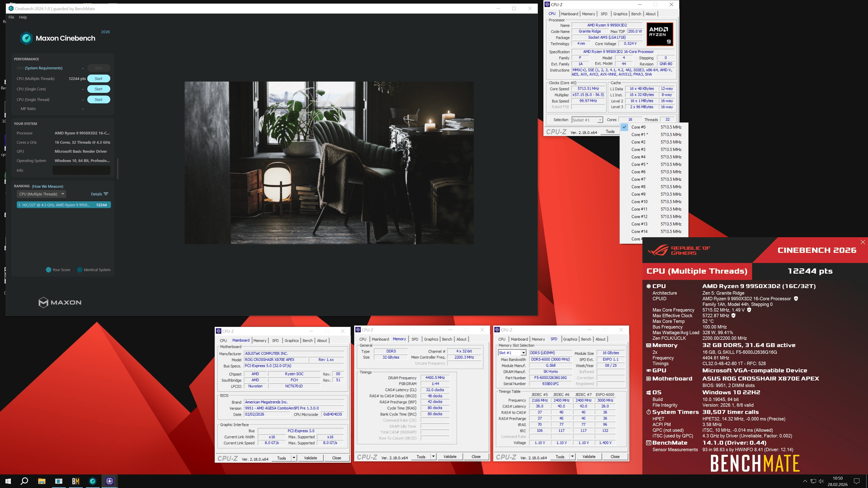Click title bar icon of CPU-Z Memory window

click(358, 330)
